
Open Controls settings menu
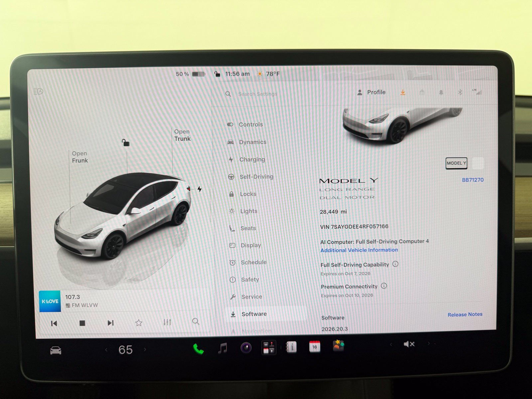click(x=245, y=124)
